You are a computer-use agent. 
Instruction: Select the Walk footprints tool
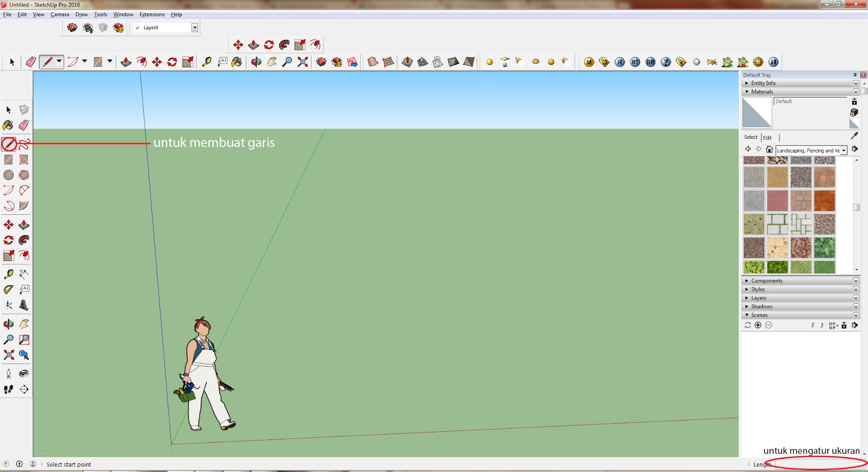click(9, 389)
